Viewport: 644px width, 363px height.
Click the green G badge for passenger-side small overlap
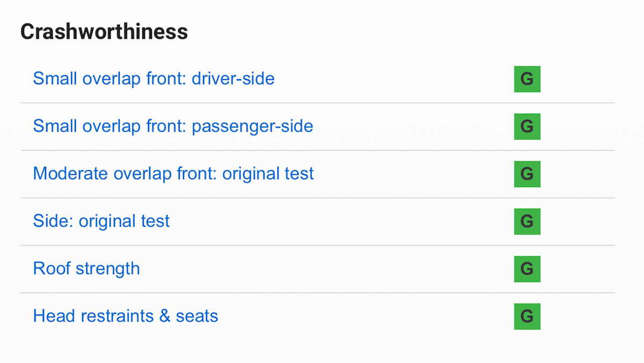527,127
